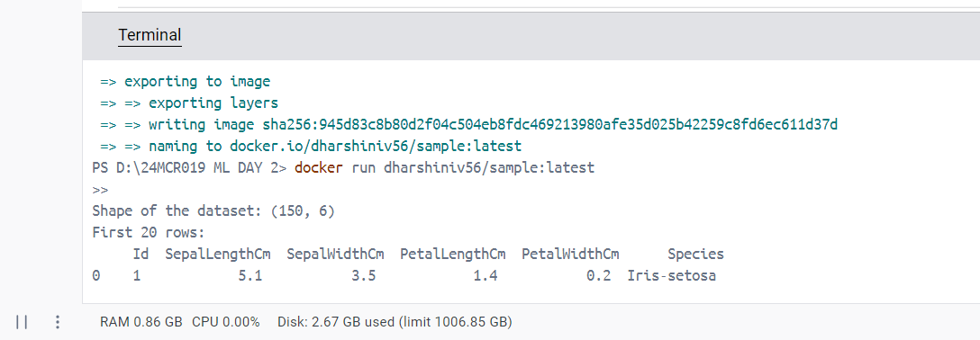Switch to the Terminal tab
This screenshot has width=980, height=340.
tap(150, 35)
